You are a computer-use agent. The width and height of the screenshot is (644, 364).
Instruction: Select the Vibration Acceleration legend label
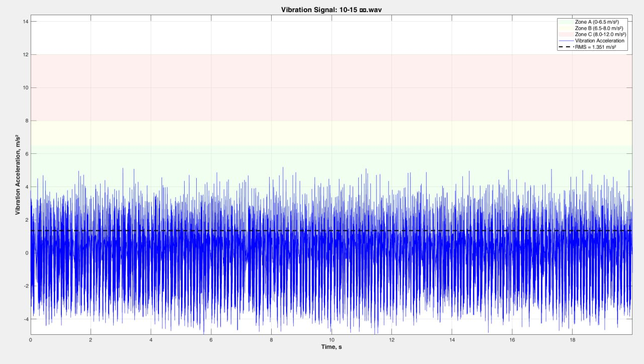click(x=599, y=41)
